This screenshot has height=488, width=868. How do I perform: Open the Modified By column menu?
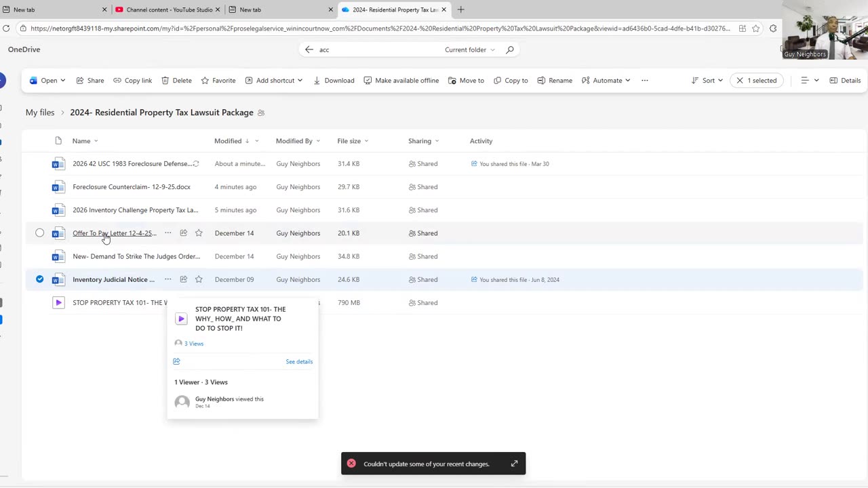pyautogui.click(x=298, y=141)
